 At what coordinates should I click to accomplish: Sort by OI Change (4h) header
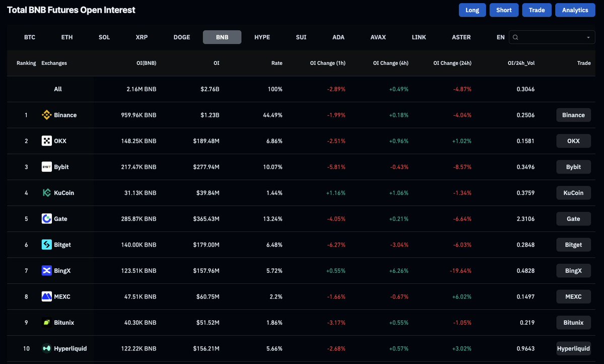coord(390,63)
